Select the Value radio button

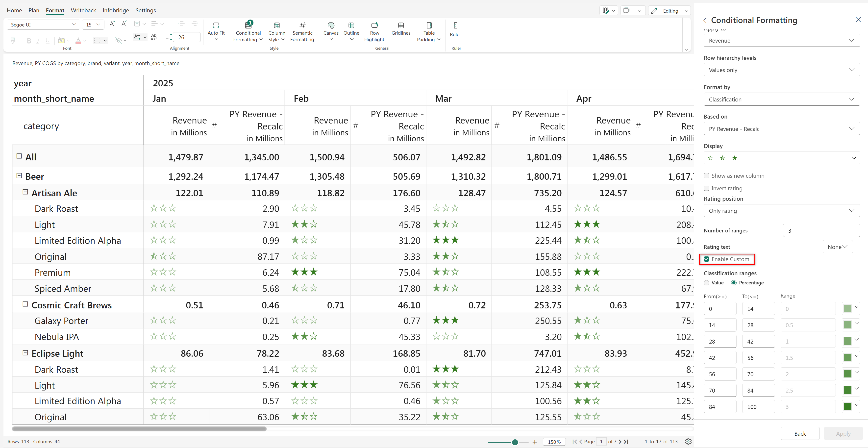tap(707, 283)
